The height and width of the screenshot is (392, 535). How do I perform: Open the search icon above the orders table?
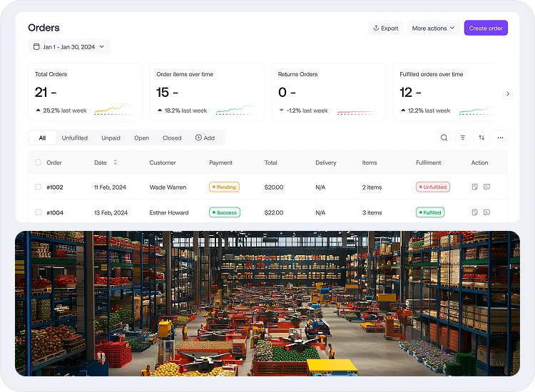(x=444, y=138)
